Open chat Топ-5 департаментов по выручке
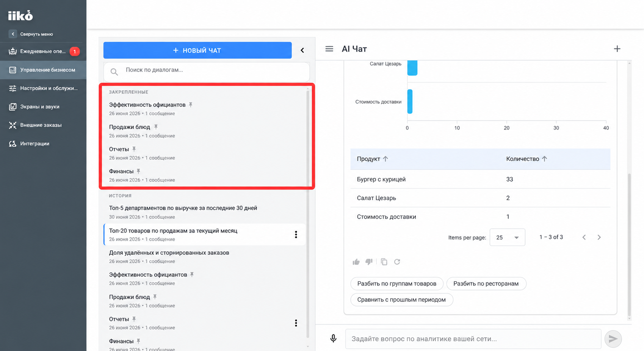This screenshot has width=644, height=351. click(205, 212)
